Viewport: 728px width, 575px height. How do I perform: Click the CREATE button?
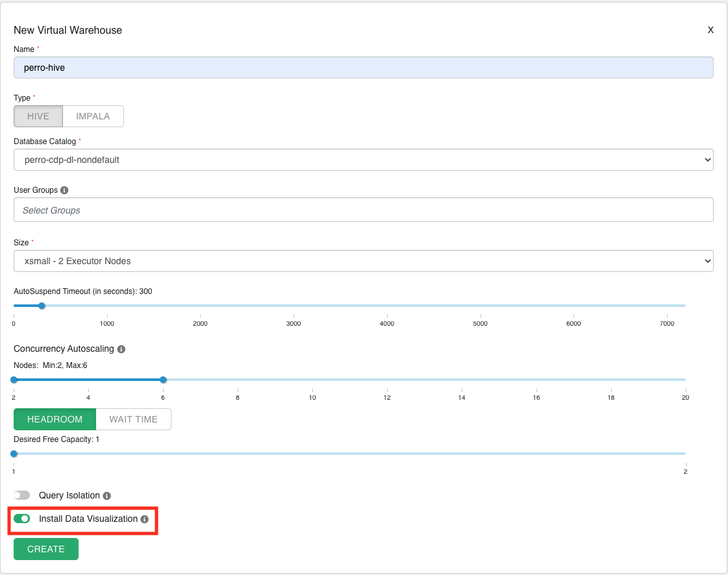(x=46, y=549)
